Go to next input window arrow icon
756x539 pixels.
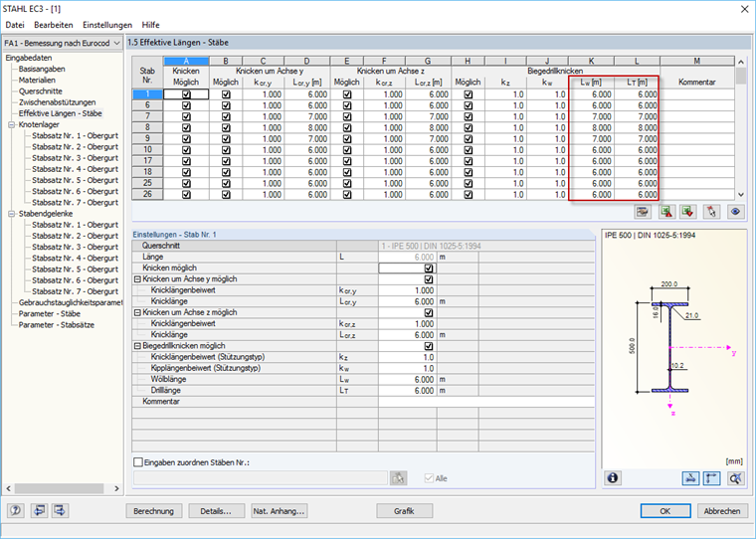point(61,510)
